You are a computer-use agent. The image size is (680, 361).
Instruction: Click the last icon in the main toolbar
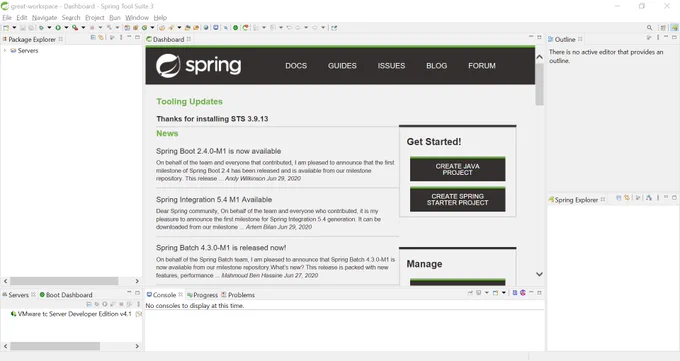pos(334,28)
